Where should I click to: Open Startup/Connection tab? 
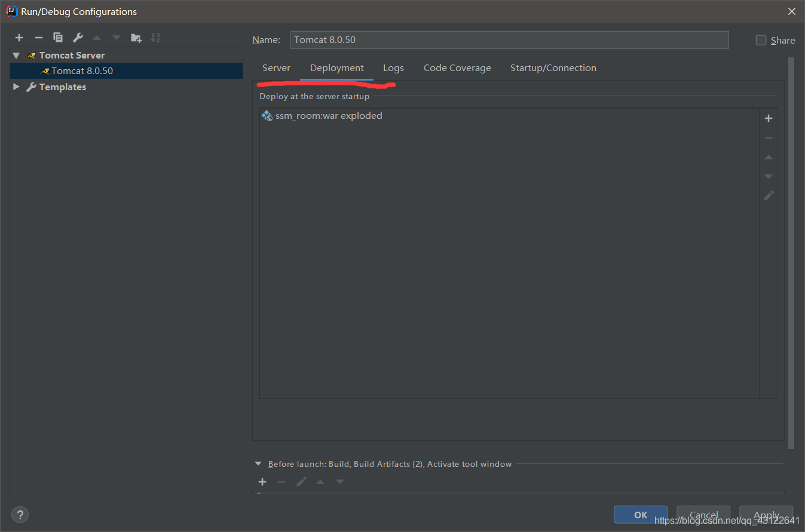tap(553, 68)
